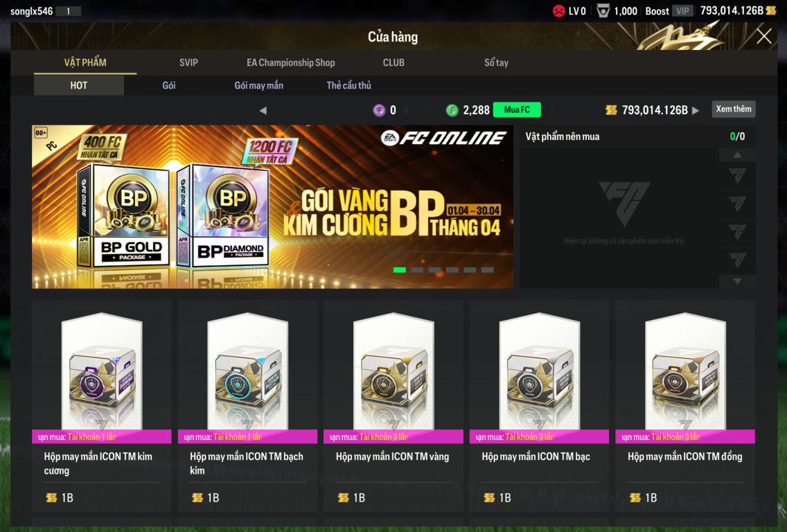The height and width of the screenshot is (532, 787).
Task: Expand the arrow right of BP balance
Action: [x=695, y=110]
